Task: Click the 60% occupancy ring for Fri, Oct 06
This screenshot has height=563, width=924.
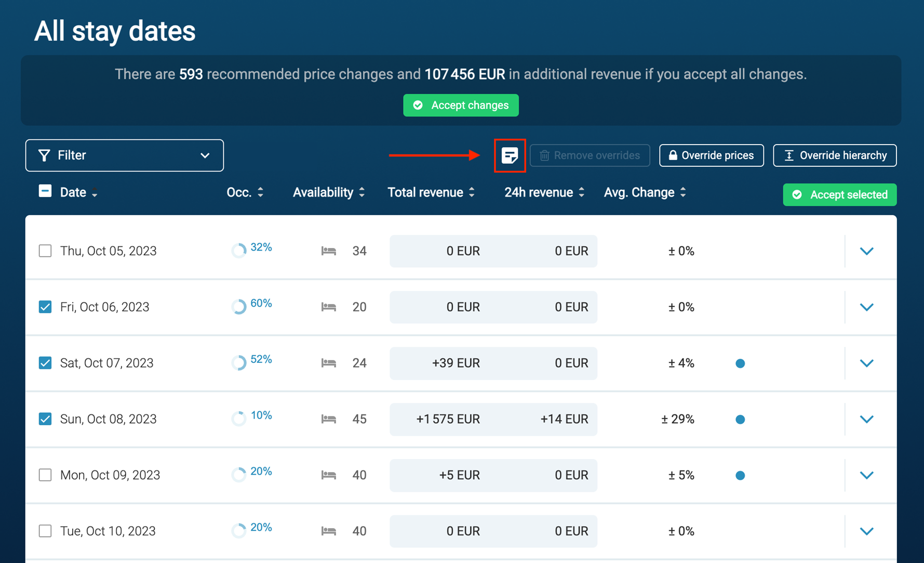Action: (239, 307)
